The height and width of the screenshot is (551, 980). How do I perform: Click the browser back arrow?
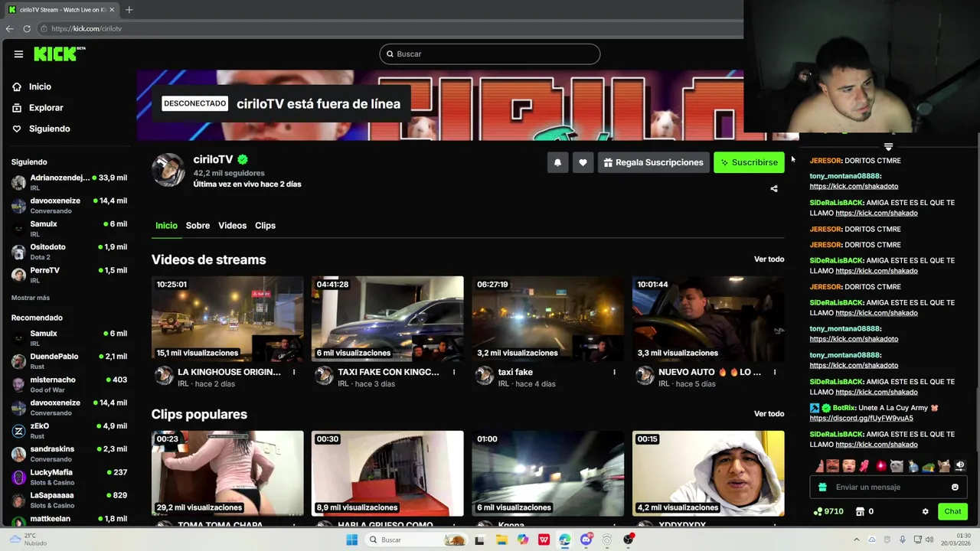[9, 28]
